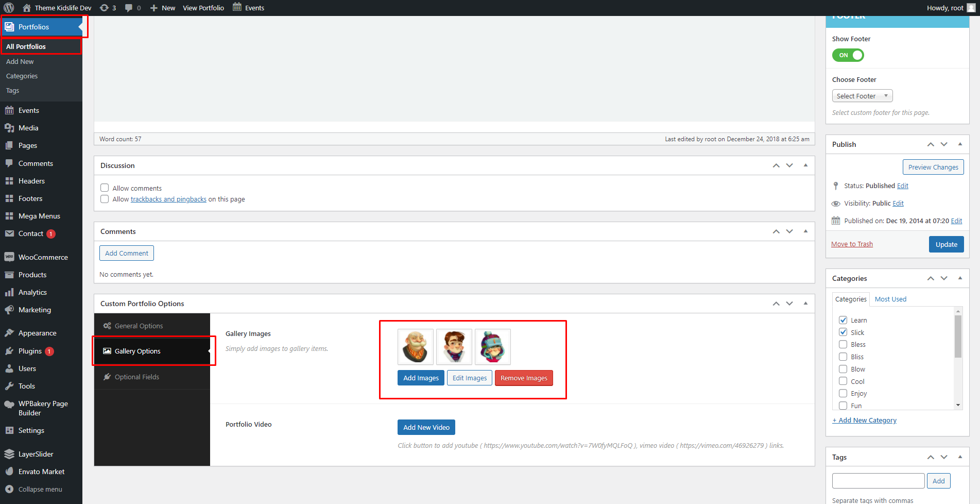Click the Comments icon in sidebar
Viewport: 980px width, 504px height.
[x=9, y=163]
